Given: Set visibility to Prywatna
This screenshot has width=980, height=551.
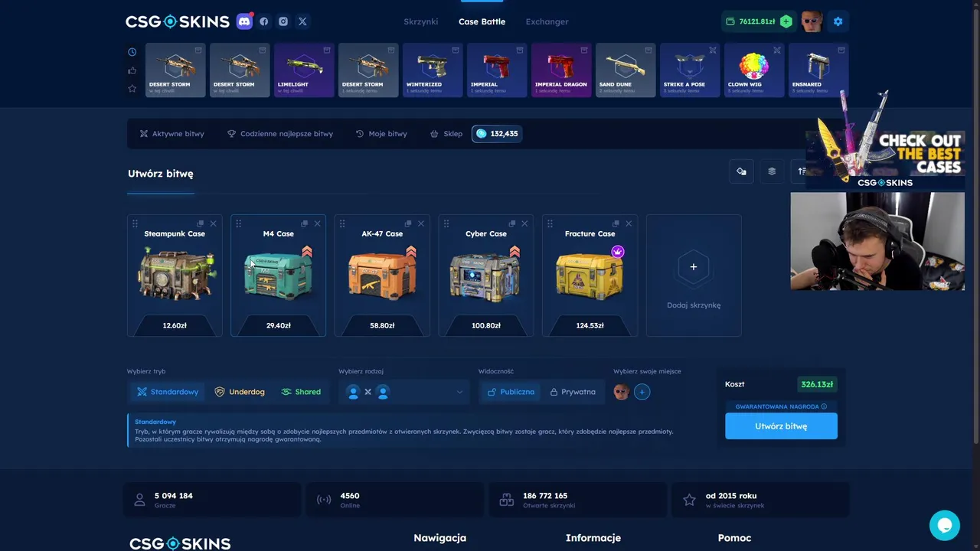Looking at the screenshot, I should 573,392.
